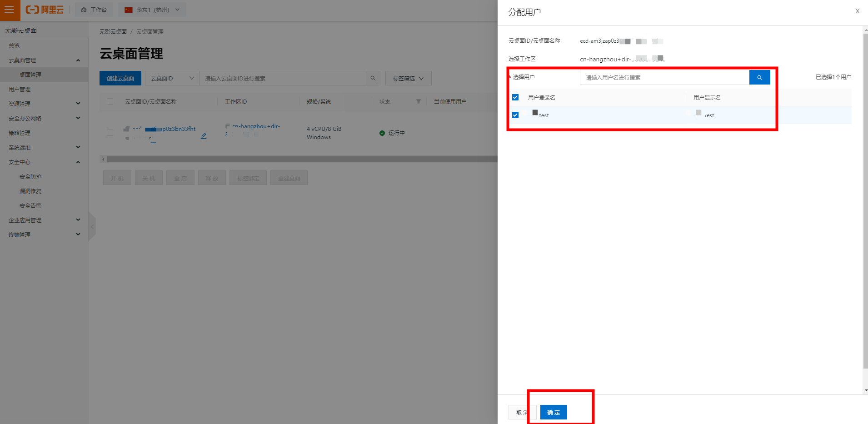The image size is (868, 424).
Task: Click the 用户显示名 column header
Action: click(x=707, y=97)
